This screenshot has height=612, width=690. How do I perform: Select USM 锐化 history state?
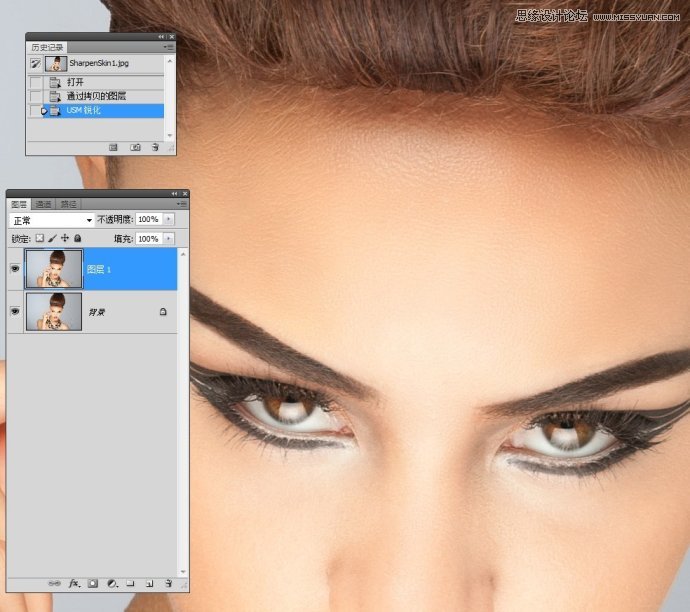tap(103, 110)
